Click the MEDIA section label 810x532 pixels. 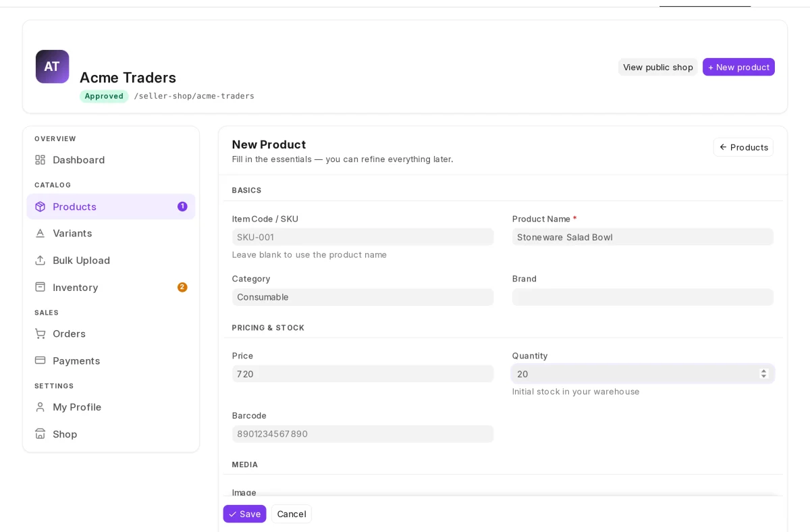click(x=245, y=464)
